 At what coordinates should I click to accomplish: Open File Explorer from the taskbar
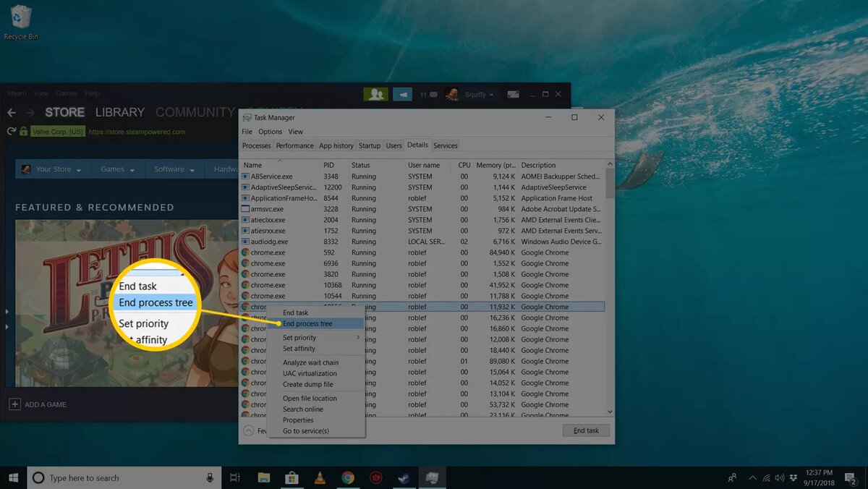tap(264, 477)
